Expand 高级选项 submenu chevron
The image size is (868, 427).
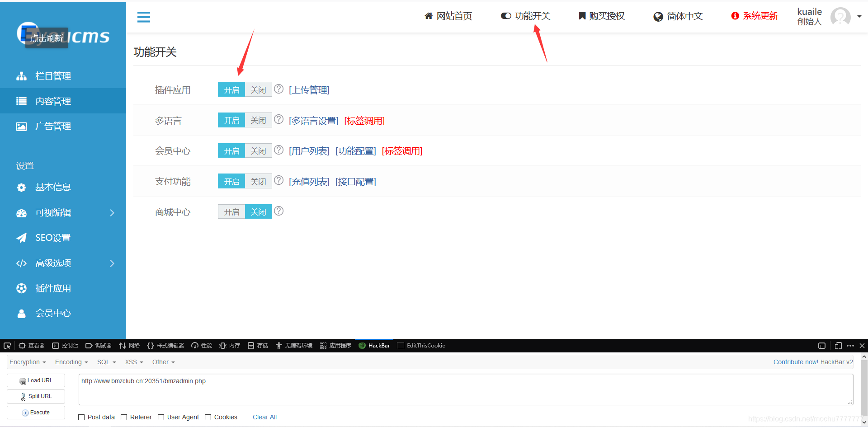(112, 263)
